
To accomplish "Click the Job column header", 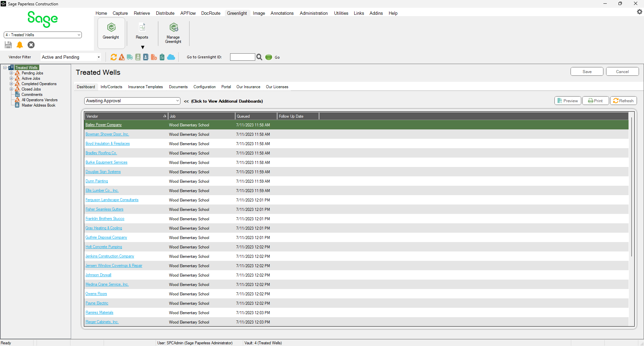I will [201, 116].
